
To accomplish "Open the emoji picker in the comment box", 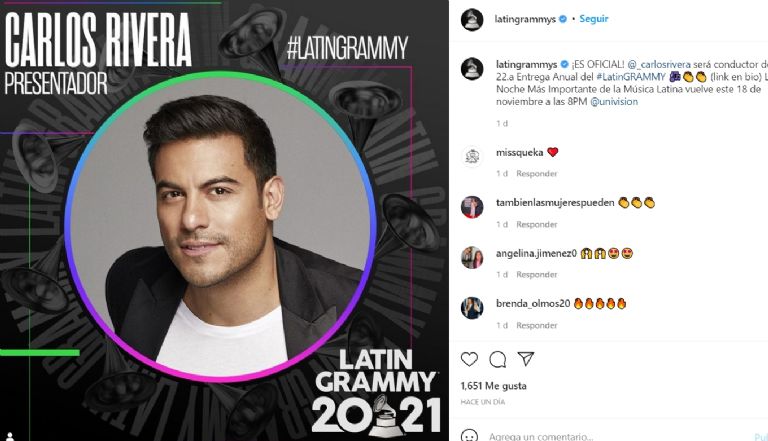I will [469, 436].
